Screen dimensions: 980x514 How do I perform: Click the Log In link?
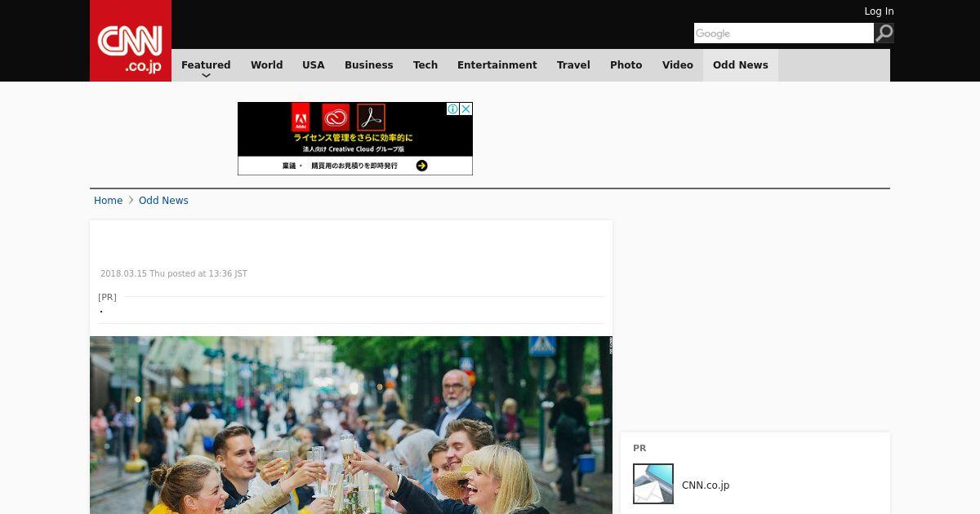click(x=879, y=11)
